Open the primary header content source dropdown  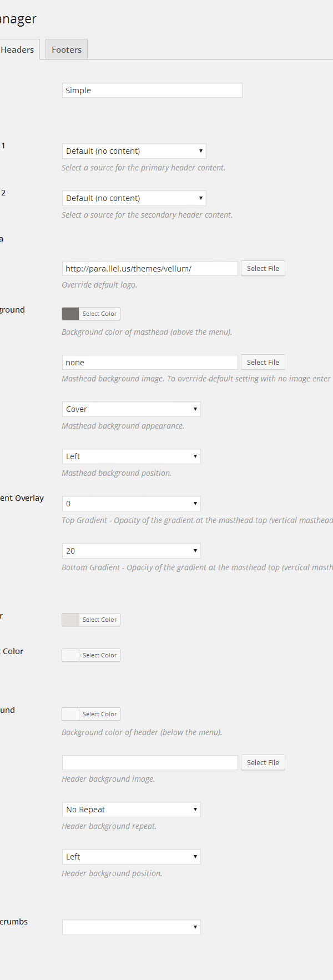point(134,151)
